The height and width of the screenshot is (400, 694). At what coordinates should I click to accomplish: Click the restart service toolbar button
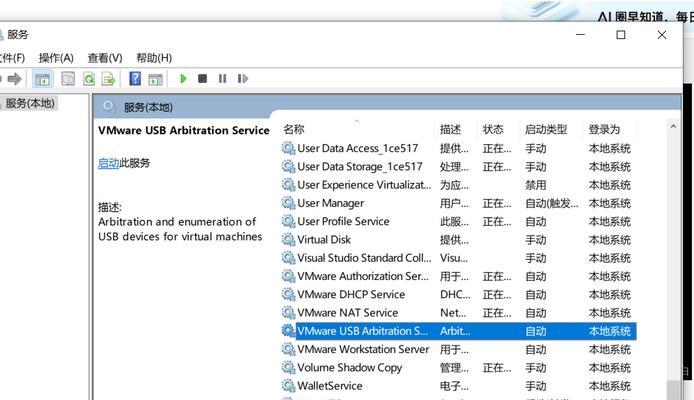[243, 79]
